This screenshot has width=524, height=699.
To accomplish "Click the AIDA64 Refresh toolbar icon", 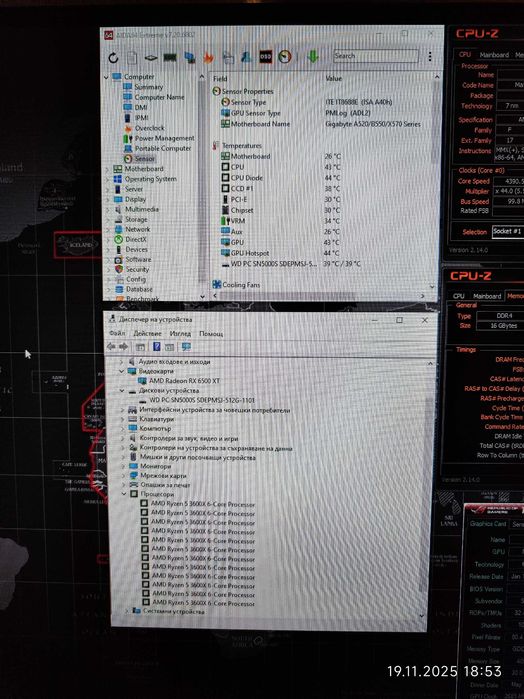I will click(113, 58).
